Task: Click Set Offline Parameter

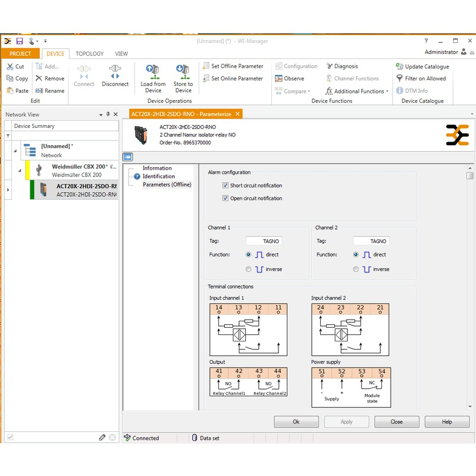Action: click(x=233, y=66)
